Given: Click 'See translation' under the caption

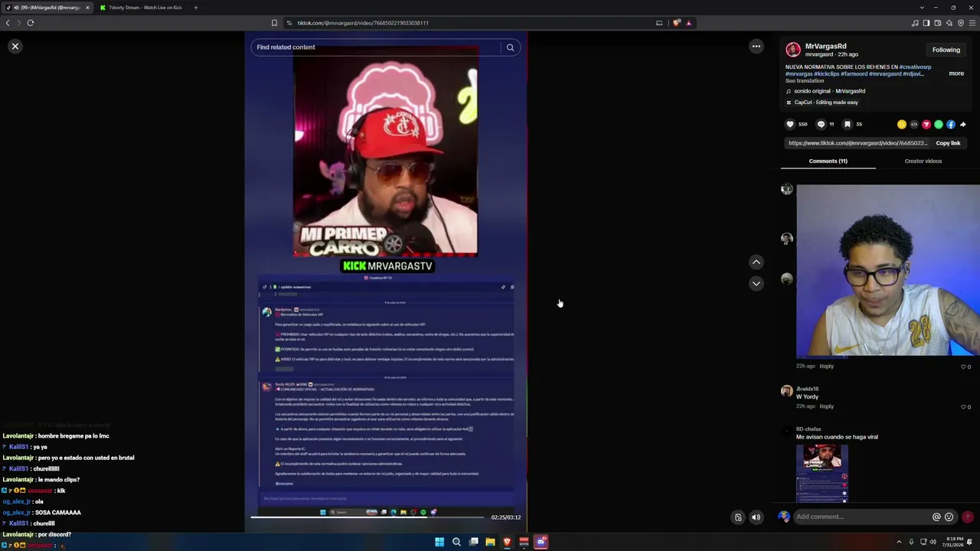Looking at the screenshot, I should click(805, 80).
